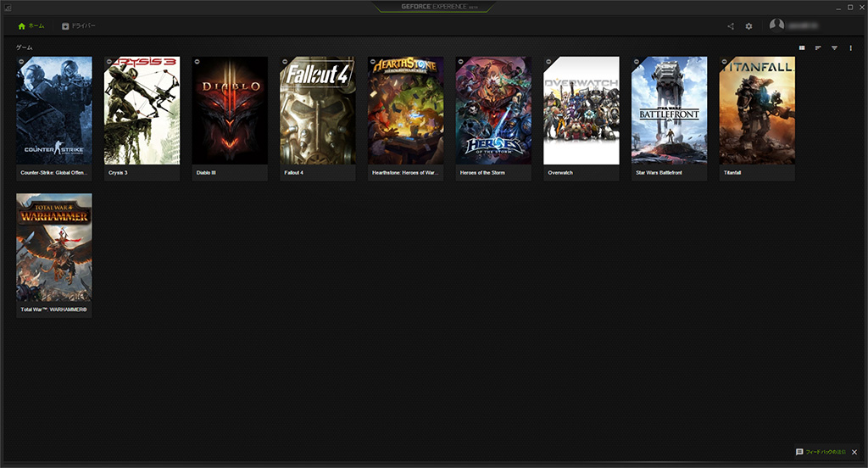The image size is (868, 468).
Task: Open the games filter dropdown
Action: [834, 48]
